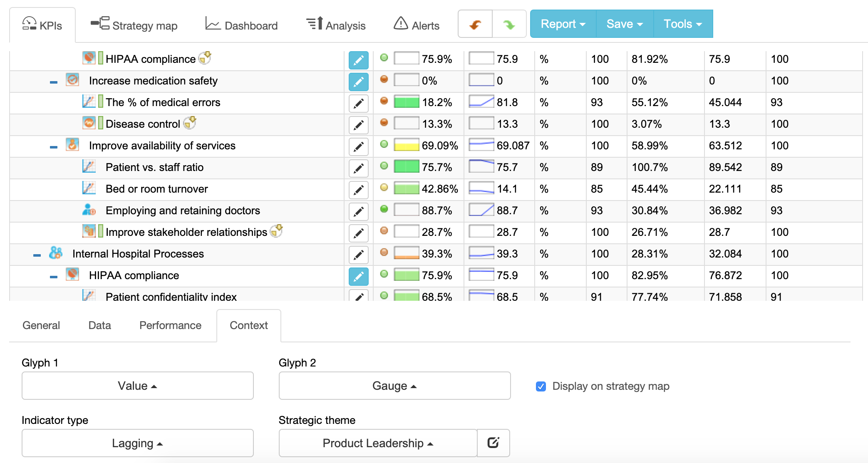Click the redo arrow in the toolbar
Viewport: 868px width, 463px height.
pyautogui.click(x=509, y=24)
